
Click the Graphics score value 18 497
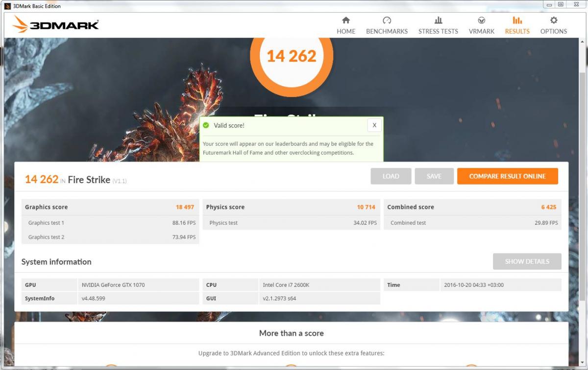185,207
